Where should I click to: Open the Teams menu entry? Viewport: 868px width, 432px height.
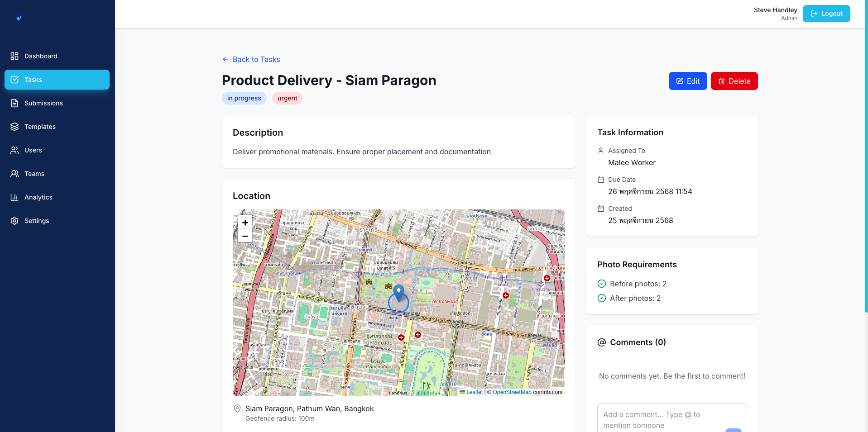34,174
